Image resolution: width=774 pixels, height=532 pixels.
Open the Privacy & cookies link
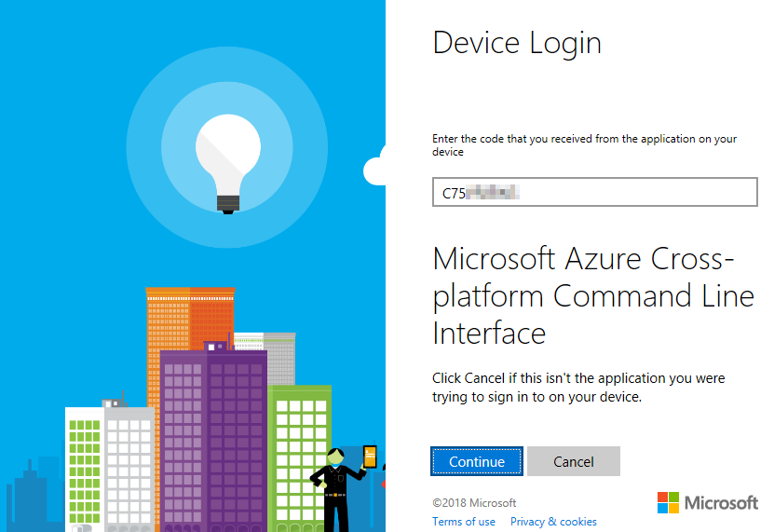click(553, 522)
